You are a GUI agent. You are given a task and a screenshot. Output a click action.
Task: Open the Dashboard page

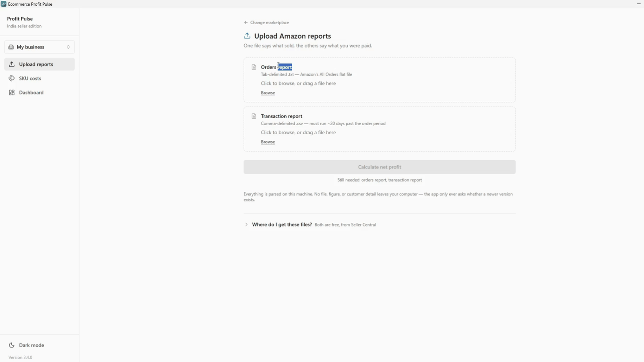(39, 93)
